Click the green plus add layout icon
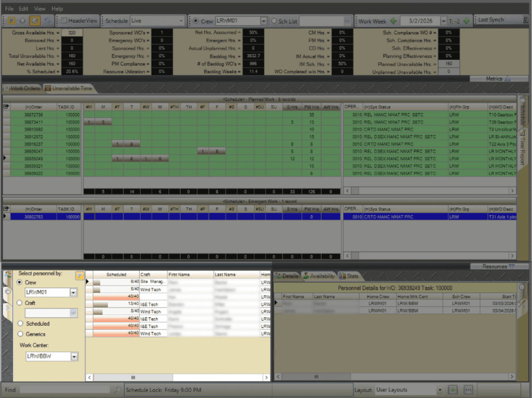 [x=453, y=390]
